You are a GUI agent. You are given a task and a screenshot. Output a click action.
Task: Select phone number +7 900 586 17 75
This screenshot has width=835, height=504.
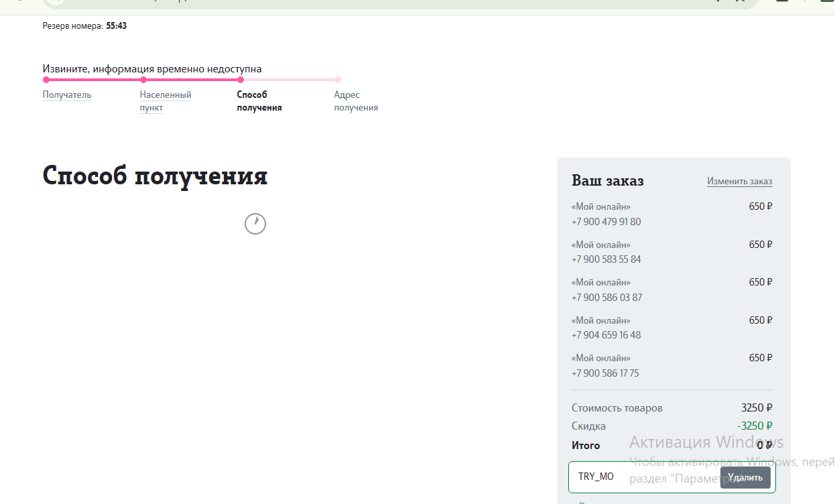coord(605,373)
